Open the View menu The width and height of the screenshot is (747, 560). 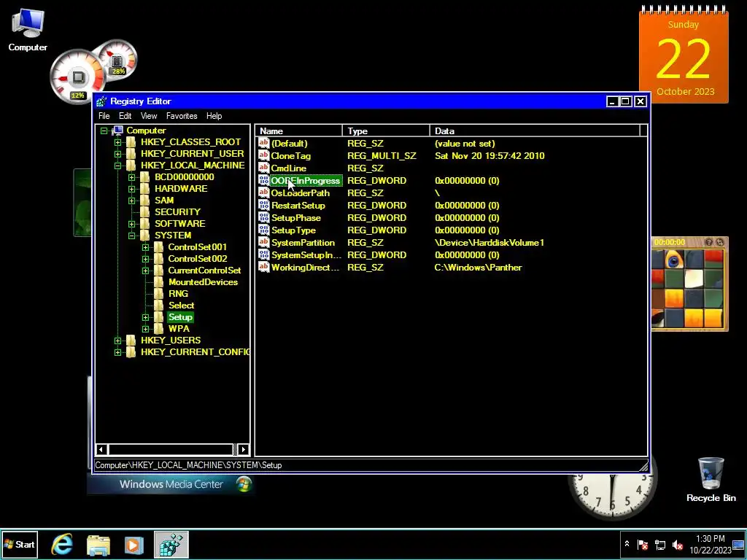coord(149,116)
